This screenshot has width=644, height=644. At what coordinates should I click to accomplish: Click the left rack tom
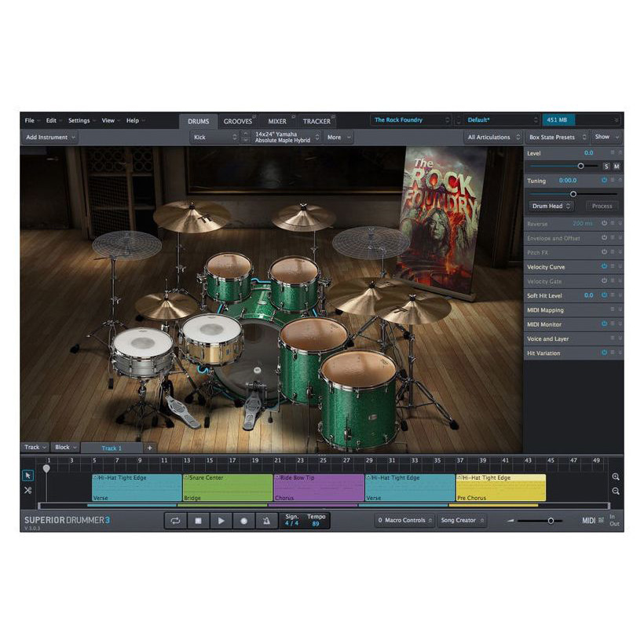(229, 277)
